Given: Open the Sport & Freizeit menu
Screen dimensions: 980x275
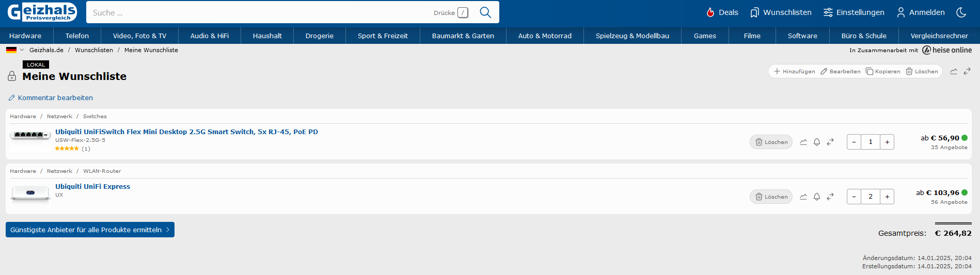Looking at the screenshot, I should tap(383, 36).
